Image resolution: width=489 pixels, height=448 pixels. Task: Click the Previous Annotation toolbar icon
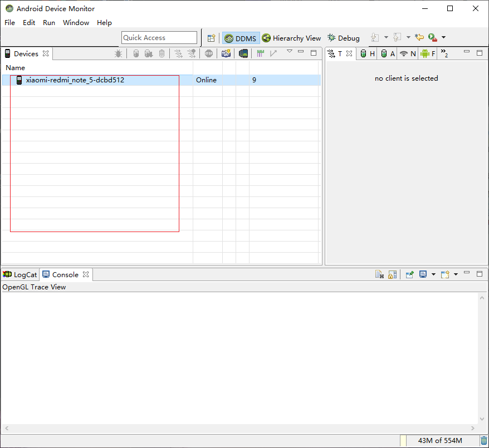397,38
